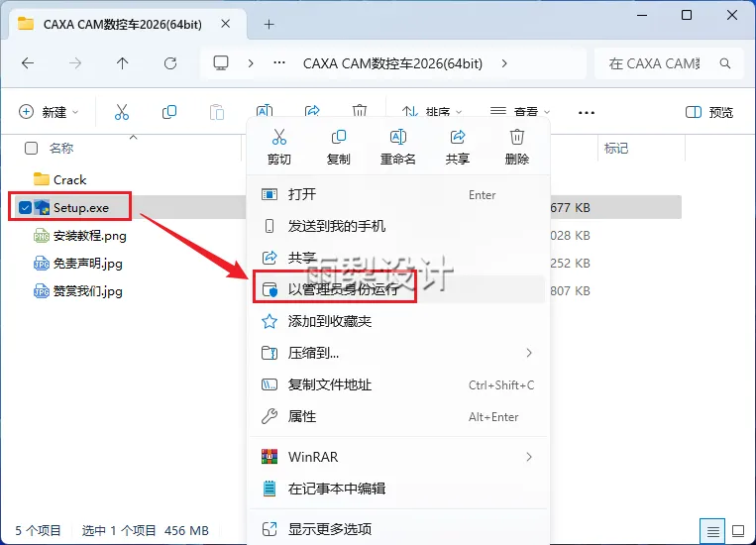Click the Copy icon in the Explorer toolbar
The height and width of the screenshot is (545, 756).
(169, 112)
